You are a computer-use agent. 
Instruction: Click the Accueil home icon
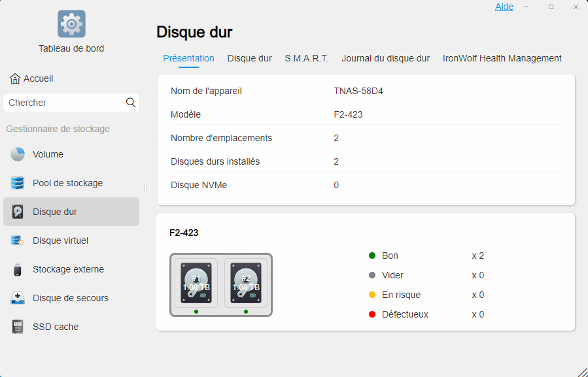point(15,78)
